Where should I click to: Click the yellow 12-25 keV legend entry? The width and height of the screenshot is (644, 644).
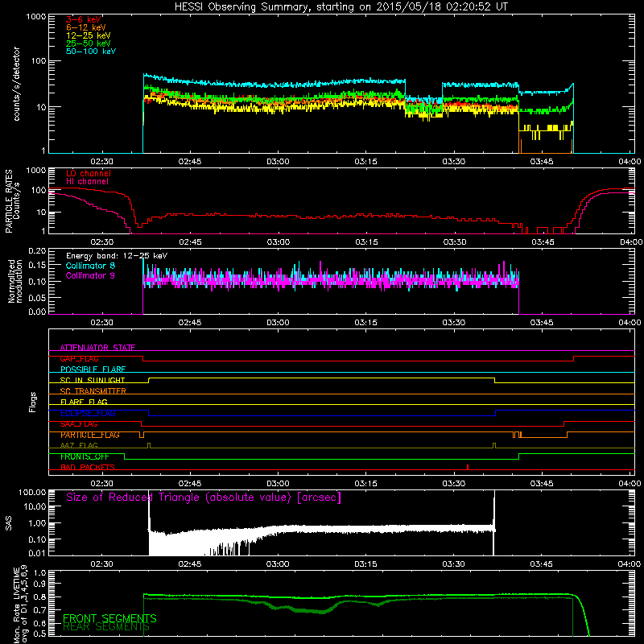point(89,35)
